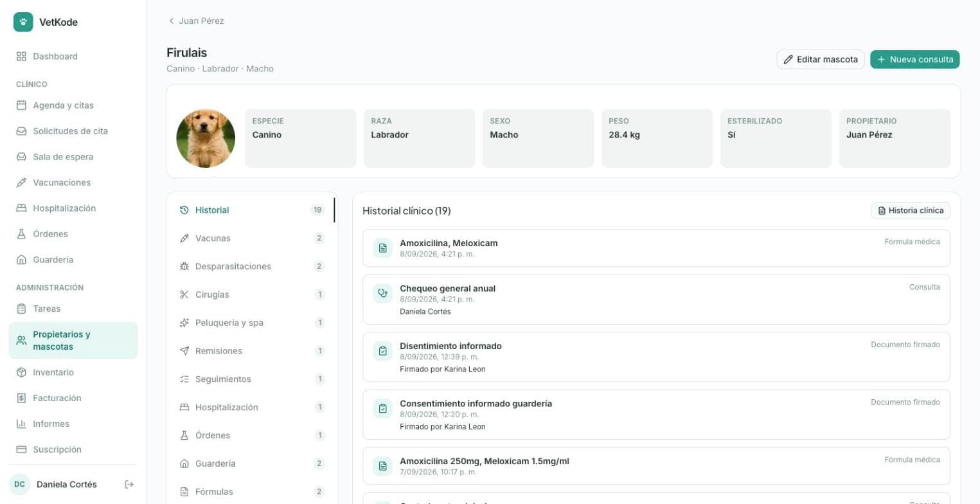Viewport: 980px width, 504px height.
Task: Click the clipboard icon for Tareas
Action: tap(21, 309)
